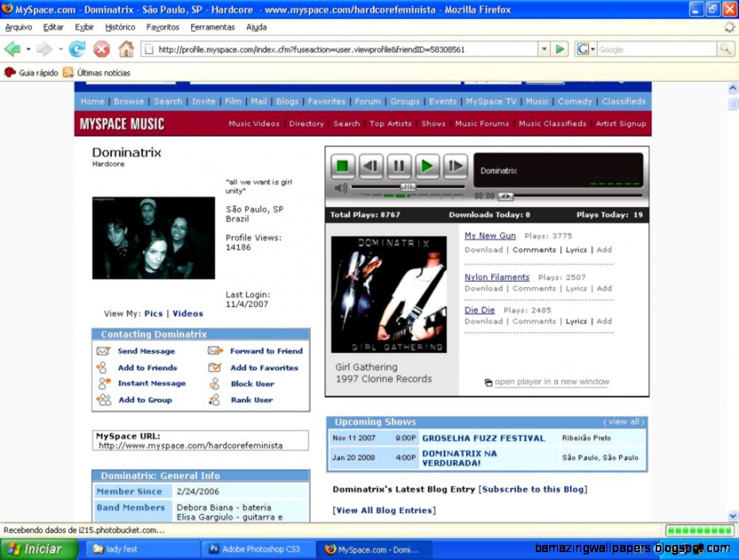Click the Send Message envelope icon
This screenshot has height=560, width=739.
tap(103, 351)
